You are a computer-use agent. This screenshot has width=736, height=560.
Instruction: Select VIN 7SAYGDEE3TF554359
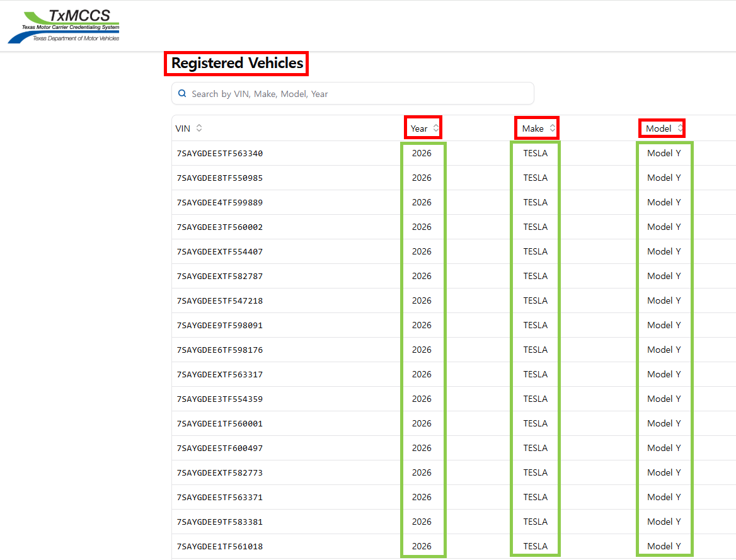pos(220,399)
